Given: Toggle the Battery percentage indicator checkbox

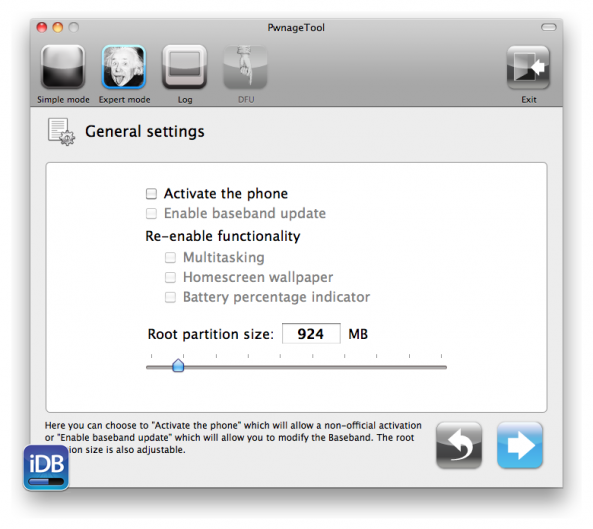Looking at the screenshot, I should (x=170, y=297).
